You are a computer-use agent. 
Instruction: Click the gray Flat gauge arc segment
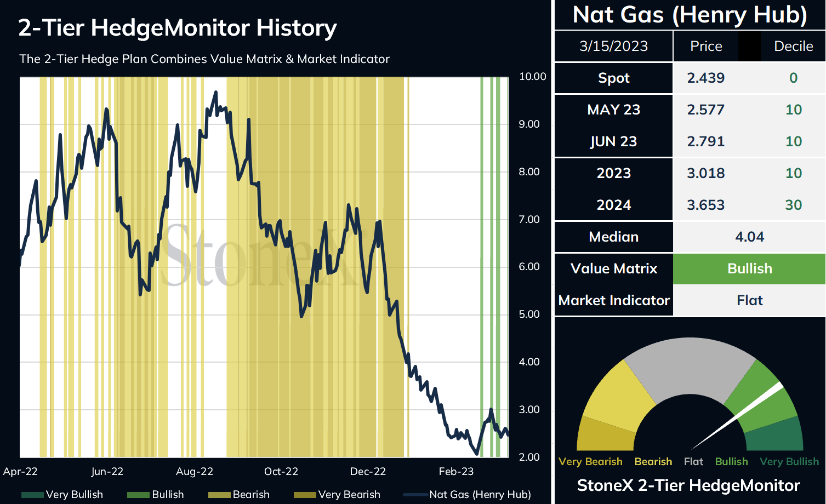click(x=691, y=368)
